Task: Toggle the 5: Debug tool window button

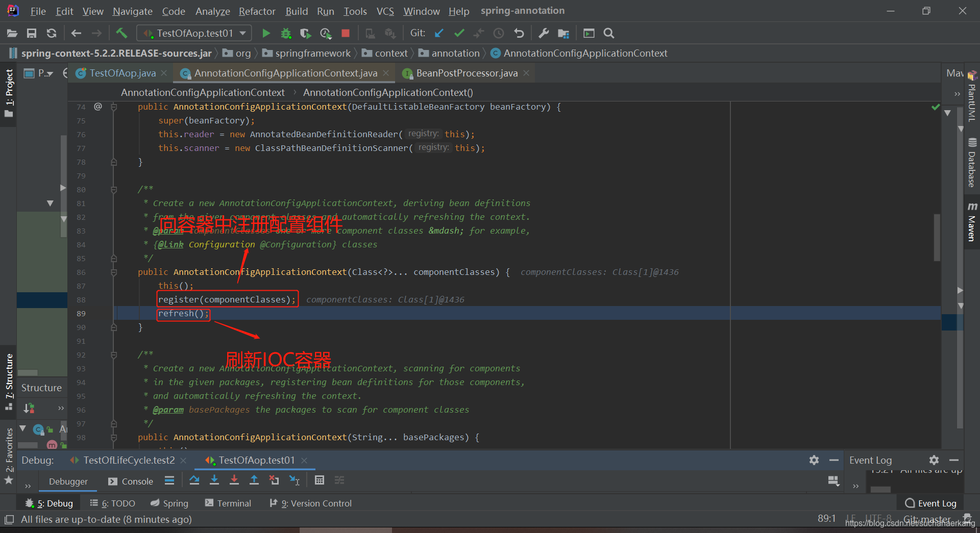Action: click(50, 503)
